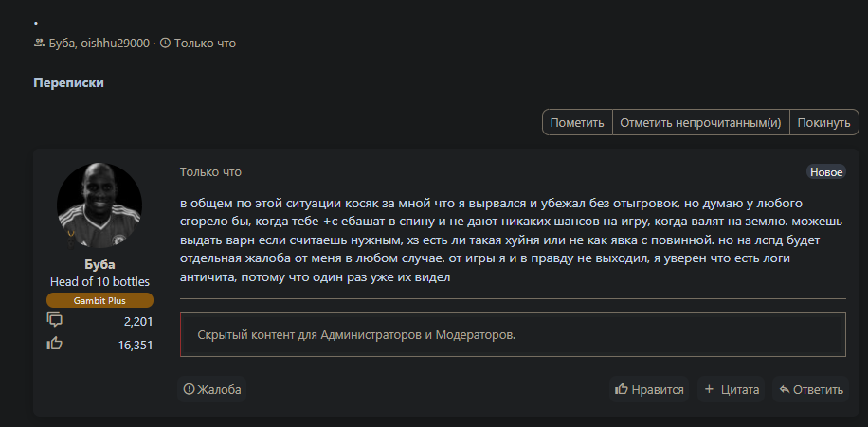The width and height of the screenshot is (868, 427).
Task: Like the post with Нравится
Action: [x=649, y=389]
